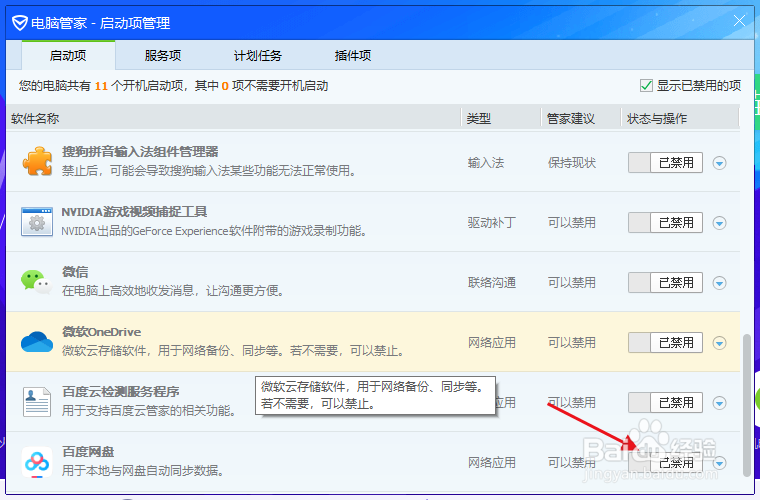The width and height of the screenshot is (760, 500).
Task: Click the 管家建议 column header
Action: (581, 118)
